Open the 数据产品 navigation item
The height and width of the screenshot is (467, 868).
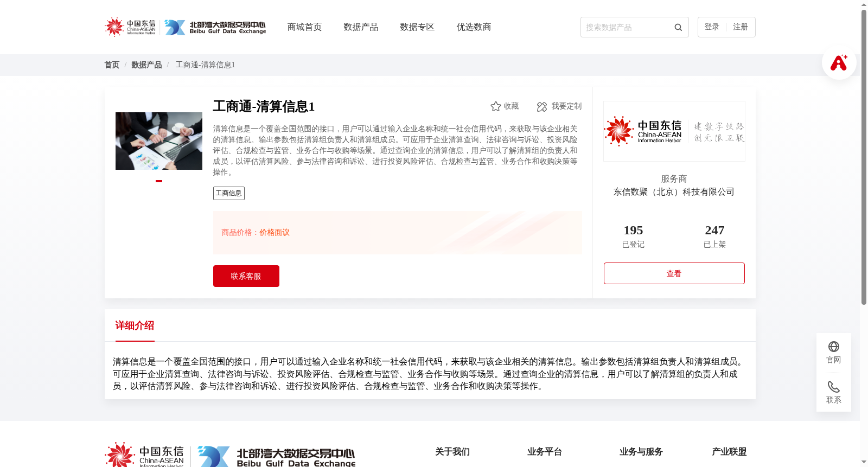coord(361,27)
